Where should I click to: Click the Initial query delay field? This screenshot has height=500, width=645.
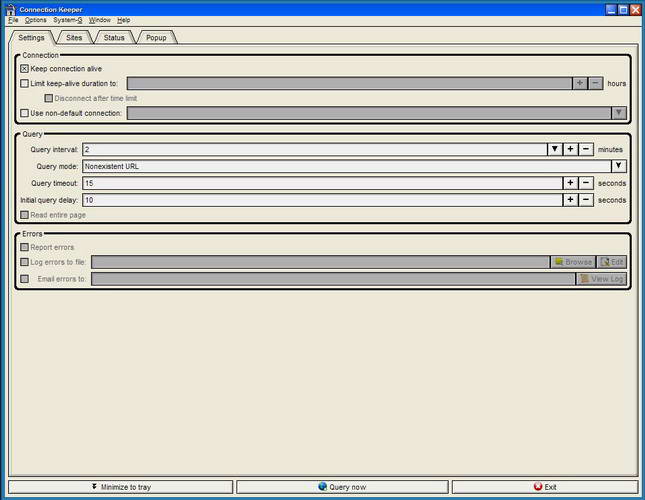322,200
